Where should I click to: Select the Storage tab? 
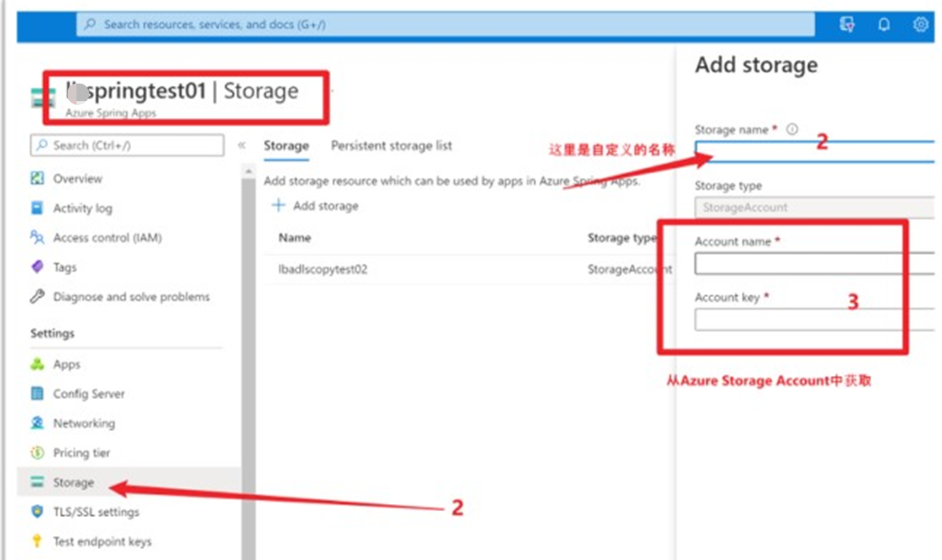click(286, 146)
